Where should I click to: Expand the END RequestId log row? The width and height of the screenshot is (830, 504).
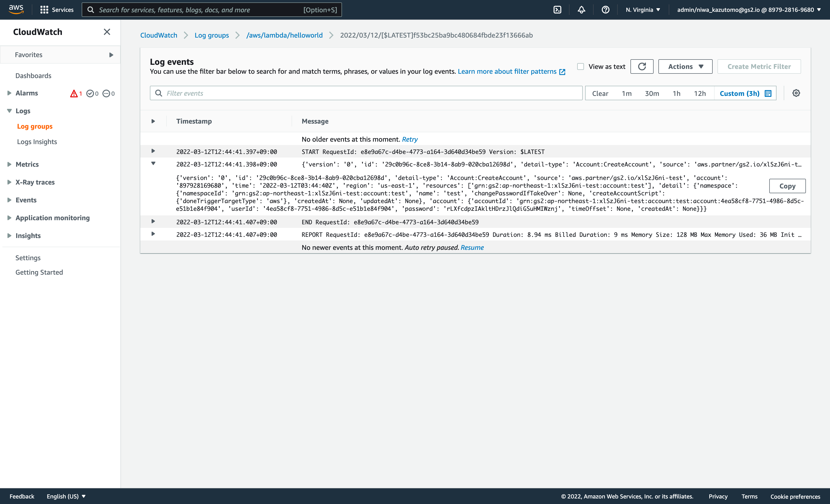coord(153,221)
